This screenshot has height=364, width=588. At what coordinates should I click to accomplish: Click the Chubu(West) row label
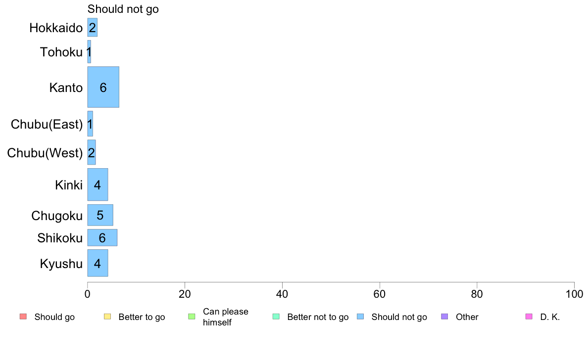[45, 153]
